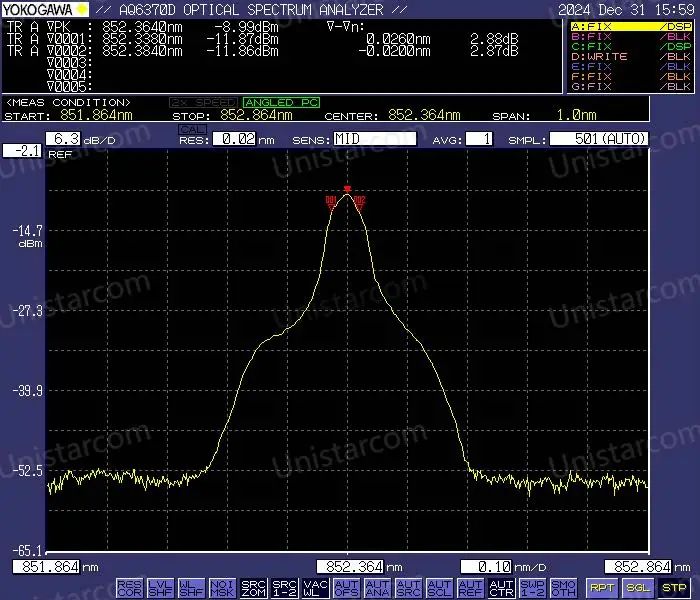Select trace D:WRITE /BLK
This screenshot has width=700, height=600.
point(631,57)
